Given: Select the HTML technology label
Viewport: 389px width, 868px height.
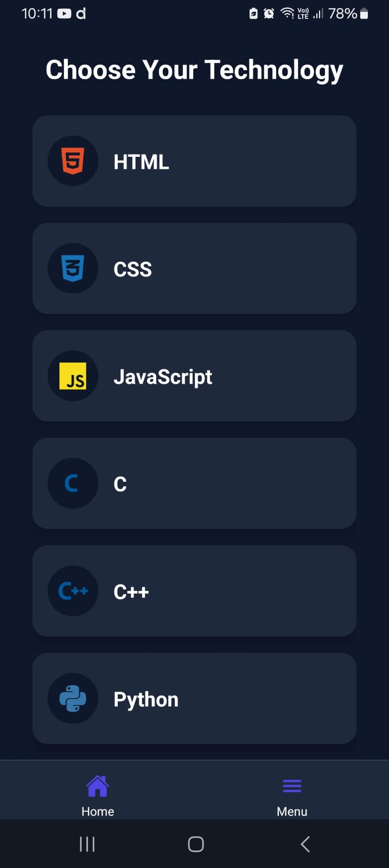Looking at the screenshot, I should (x=141, y=162).
